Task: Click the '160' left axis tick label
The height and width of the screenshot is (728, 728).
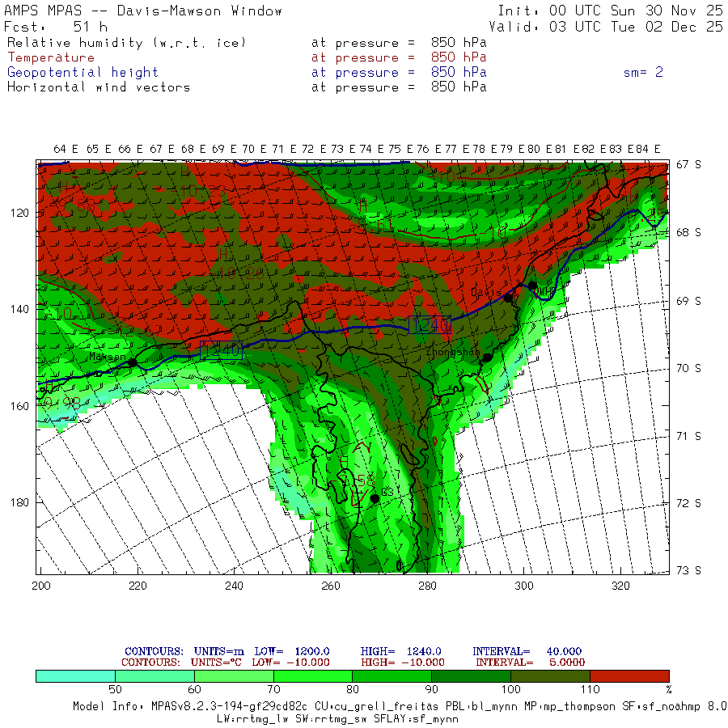Action: (x=19, y=406)
